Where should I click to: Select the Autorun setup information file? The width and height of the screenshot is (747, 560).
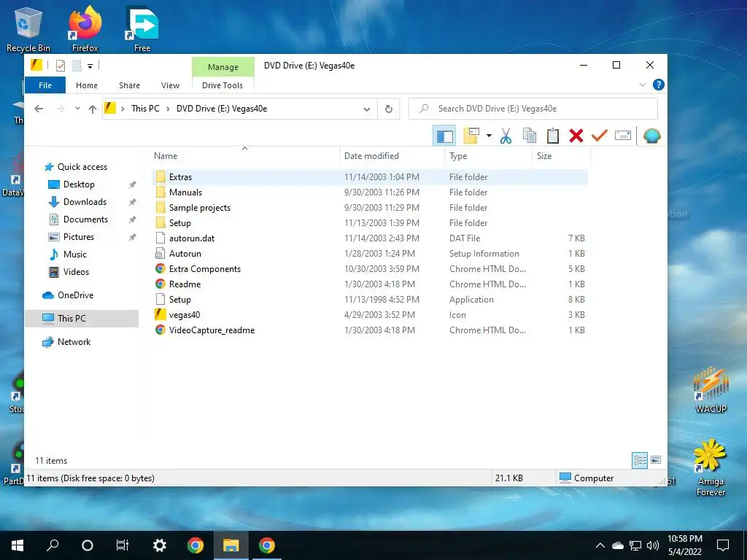click(x=370, y=254)
